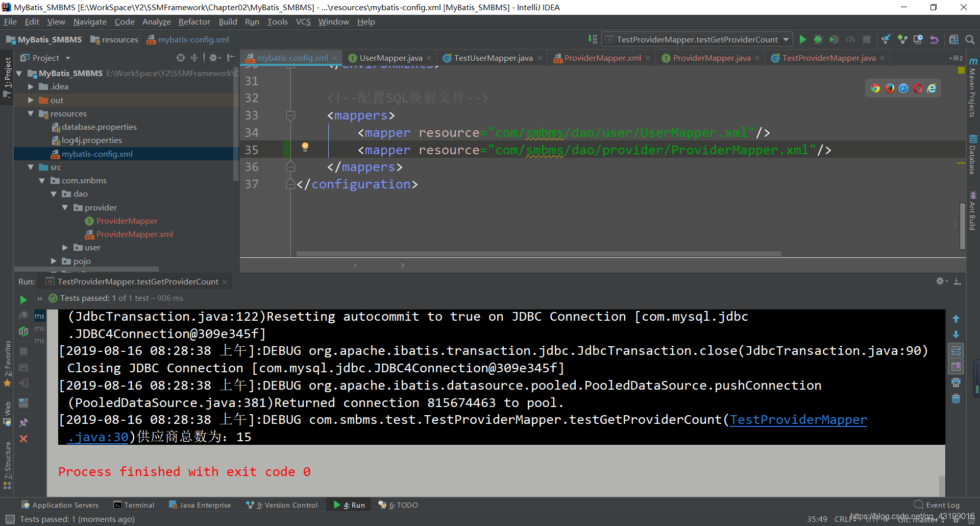The height and width of the screenshot is (526, 980).
Task: Open preview in Internet Explorer icon
Action: (x=932, y=88)
